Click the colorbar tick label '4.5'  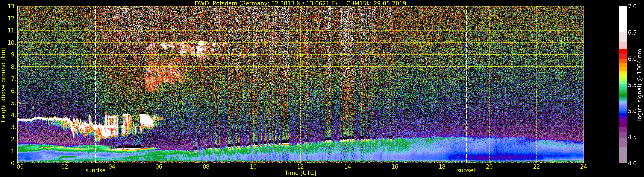click(632, 137)
